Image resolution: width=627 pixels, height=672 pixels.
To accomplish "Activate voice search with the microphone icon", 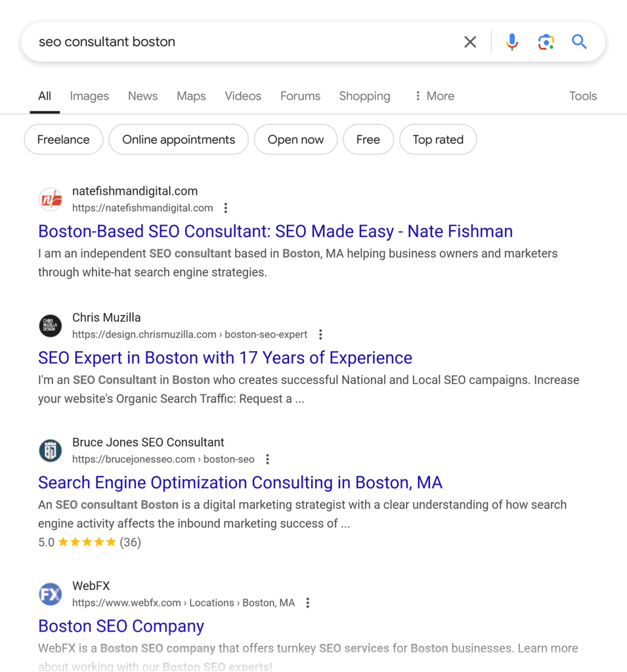I will tap(511, 41).
